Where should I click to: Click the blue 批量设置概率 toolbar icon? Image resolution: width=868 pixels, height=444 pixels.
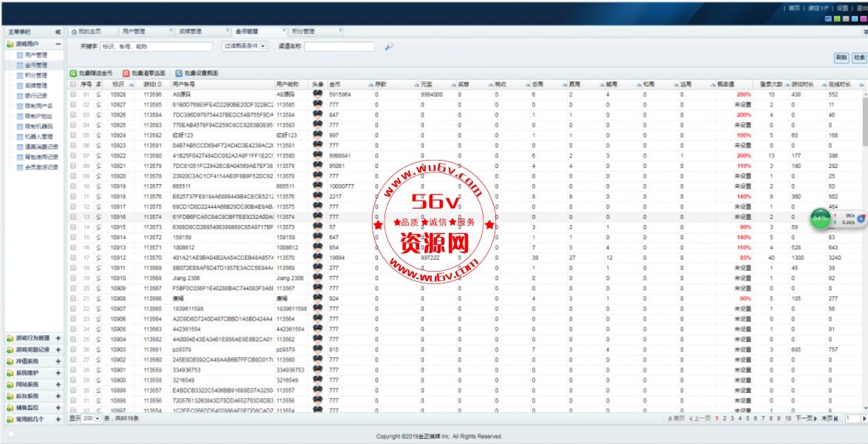179,73
